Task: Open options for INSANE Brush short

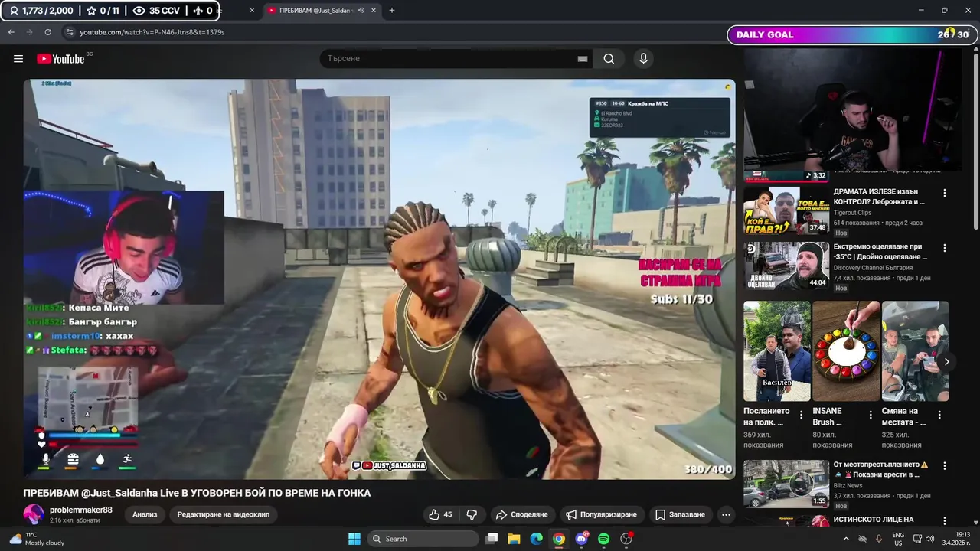Action: (870, 415)
